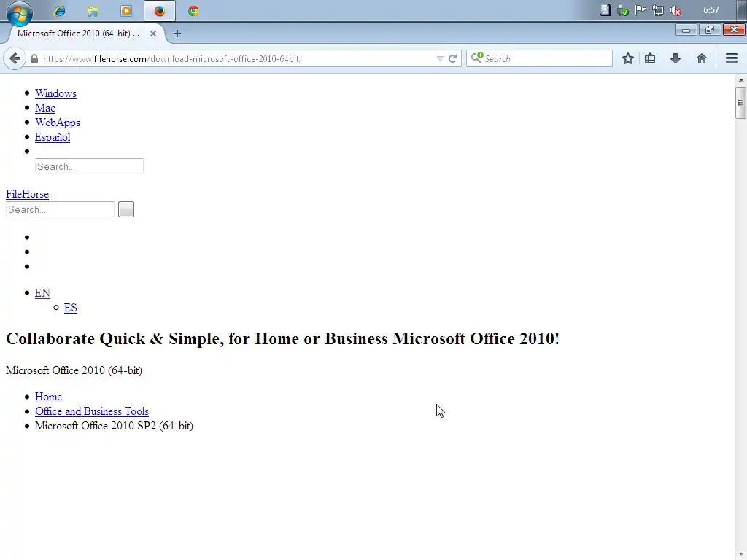Open the Windows Start orb

20,12
